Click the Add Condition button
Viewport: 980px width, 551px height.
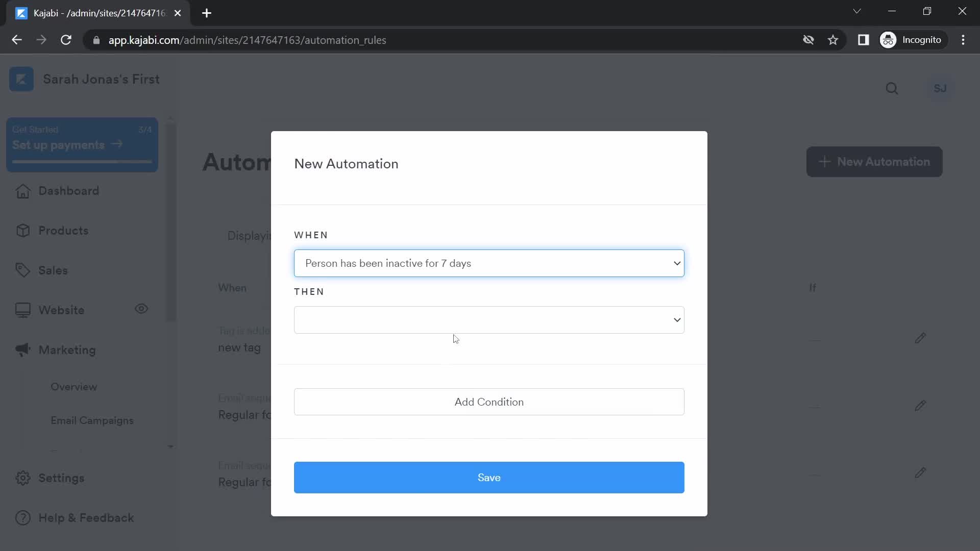[488, 402]
